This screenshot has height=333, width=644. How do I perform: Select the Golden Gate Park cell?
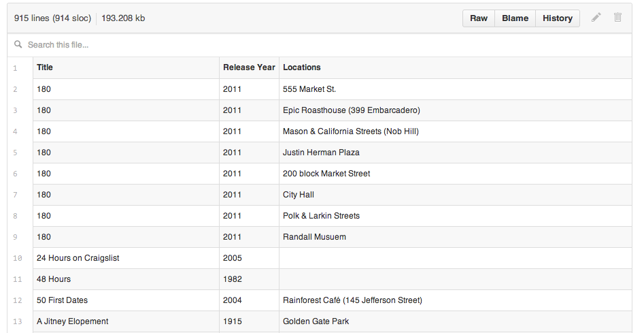point(316,321)
